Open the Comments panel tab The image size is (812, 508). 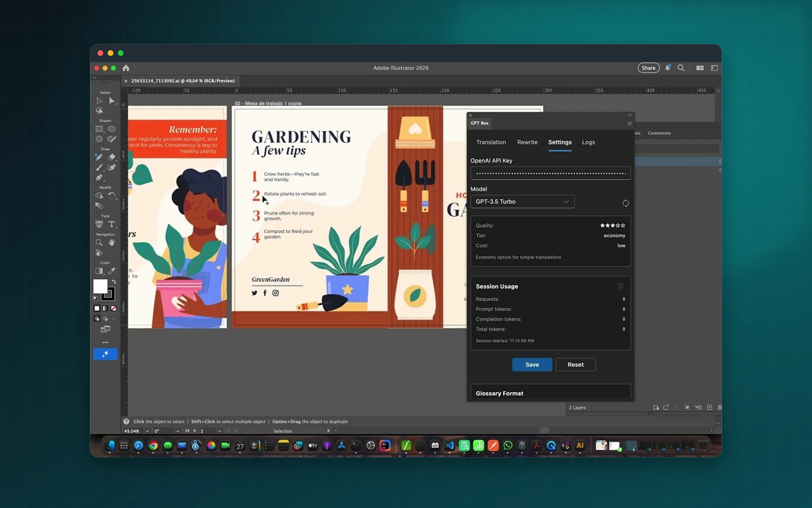(659, 133)
